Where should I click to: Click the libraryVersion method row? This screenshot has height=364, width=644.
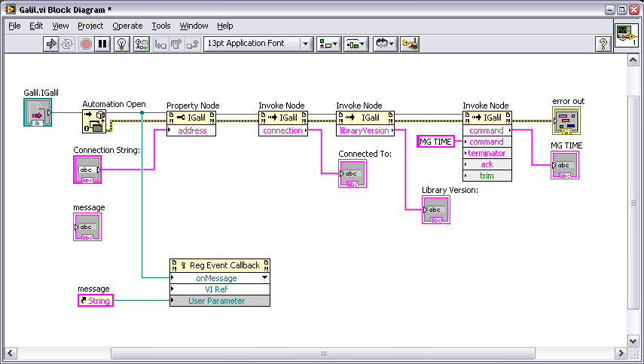tap(365, 130)
